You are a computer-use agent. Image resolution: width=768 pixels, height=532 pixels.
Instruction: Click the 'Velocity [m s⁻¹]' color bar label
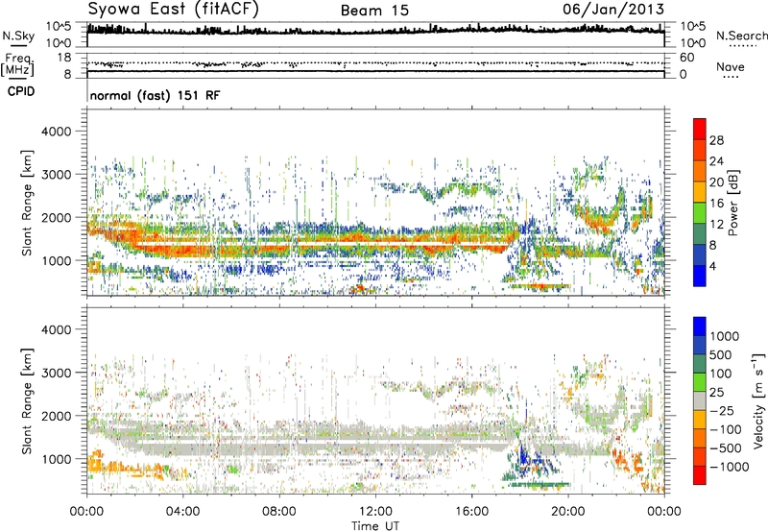(758, 400)
